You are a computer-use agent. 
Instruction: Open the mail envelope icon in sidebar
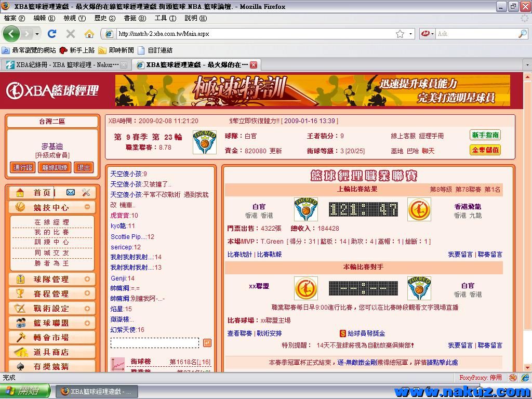tap(71, 192)
